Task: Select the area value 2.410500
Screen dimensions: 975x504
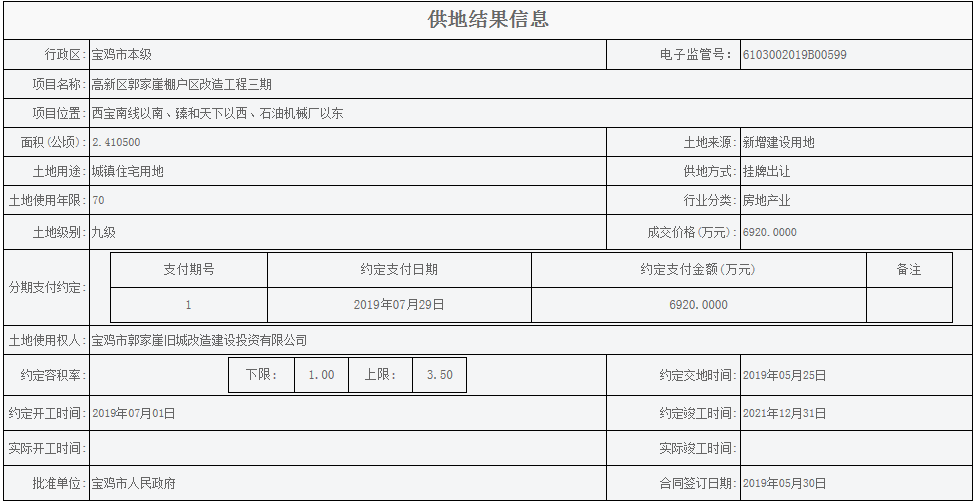Action: pos(116,143)
